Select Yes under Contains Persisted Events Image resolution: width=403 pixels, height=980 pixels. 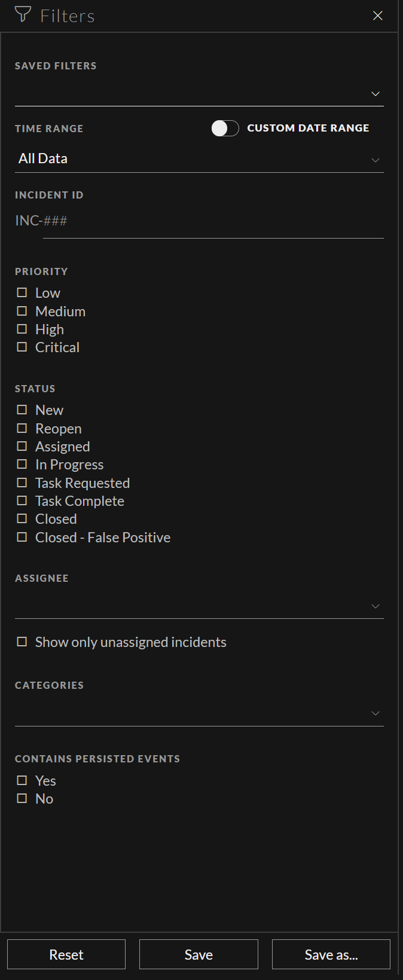click(22, 780)
